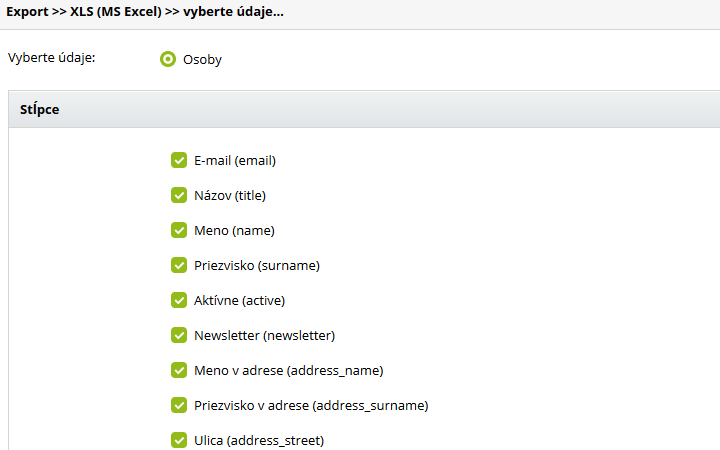Image resolution: width=720 pixels, height=450 pixels.
Task: Disable the Meno v adrese checkbox
Action: (179, 370)
